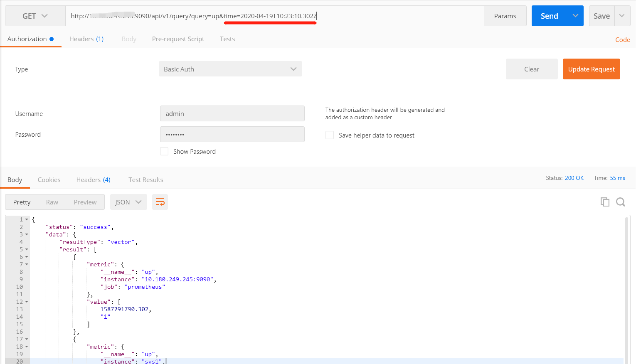This screenshot has width=636, height=364.
Task: Open the Send button dropdown arrow
Action: [x=576, y=16]
